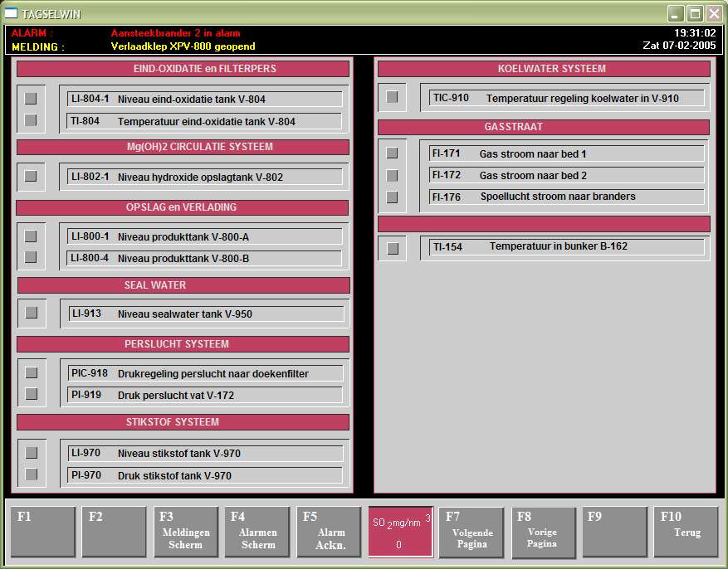The height and width of the screenshot is (569, 728).
Task: Acknowledge alarms with F5 Alarm Ackn.
Action: (x=329, y=532)
